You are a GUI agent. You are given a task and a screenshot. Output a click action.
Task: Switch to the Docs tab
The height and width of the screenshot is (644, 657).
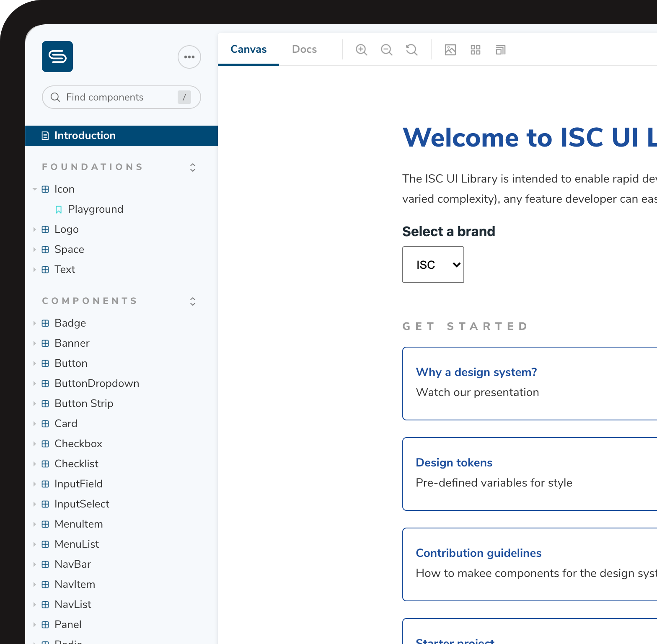coord(304,49)
